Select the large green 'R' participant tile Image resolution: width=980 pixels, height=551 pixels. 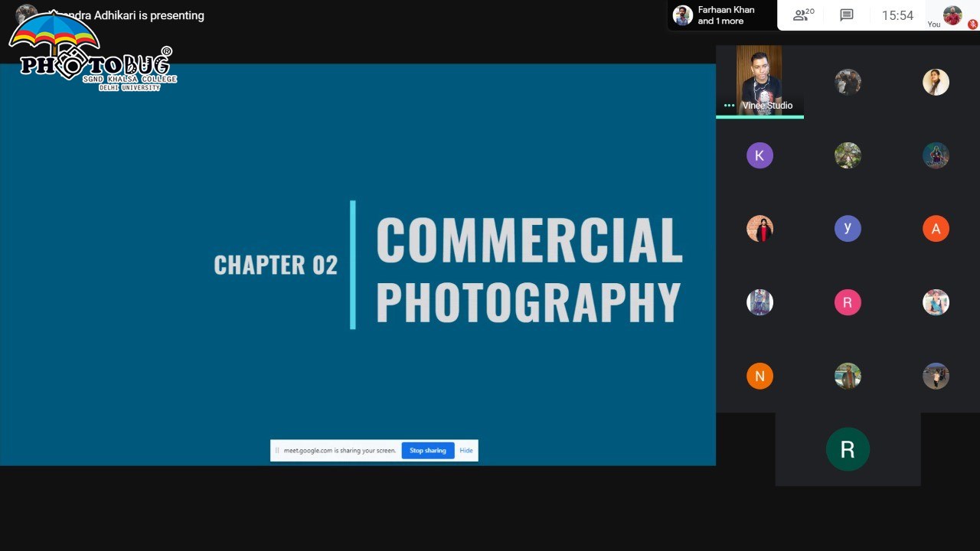848,450
